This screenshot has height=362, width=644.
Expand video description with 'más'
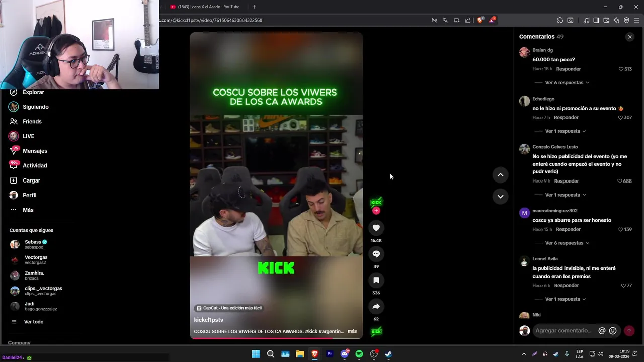pos(352,331)
